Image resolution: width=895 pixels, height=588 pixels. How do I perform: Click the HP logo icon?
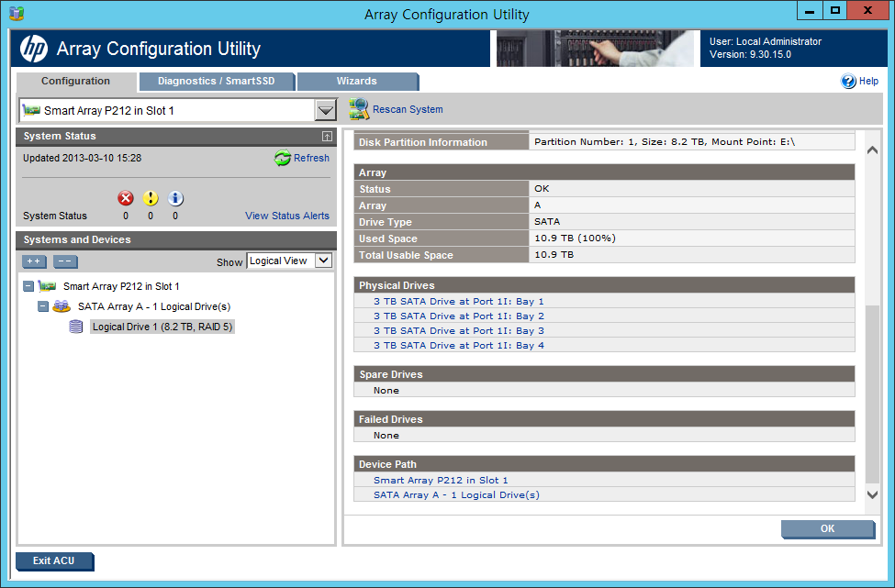(x=34, y=49)
